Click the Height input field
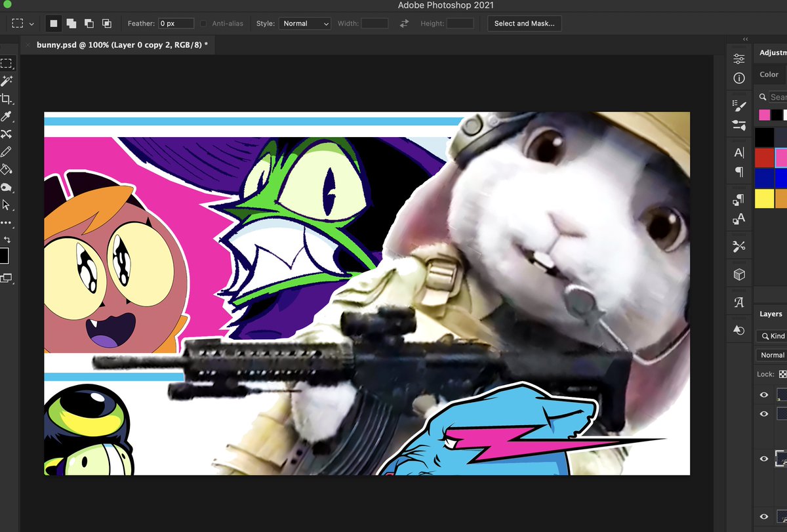 pos(460,23)
